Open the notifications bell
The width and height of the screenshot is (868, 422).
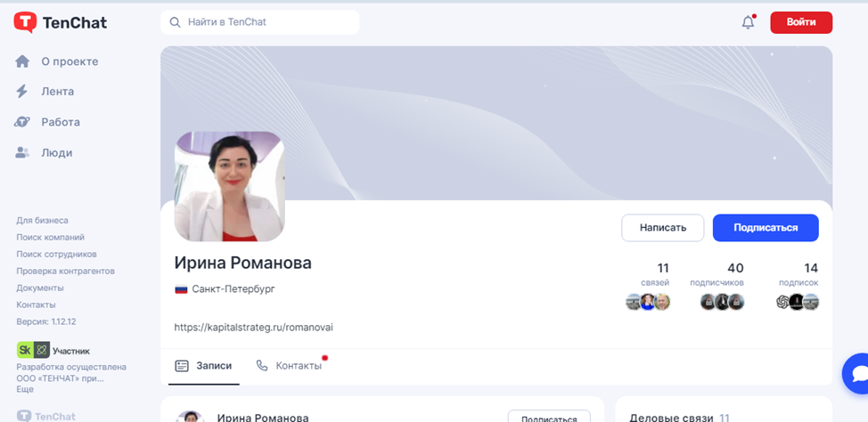748,22
